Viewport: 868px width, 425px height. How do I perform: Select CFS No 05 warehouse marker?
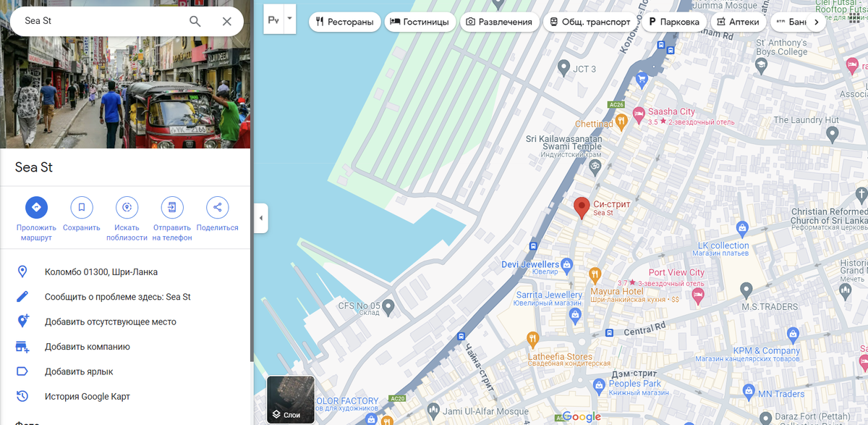pyautogui.click(x=388, y=307)
